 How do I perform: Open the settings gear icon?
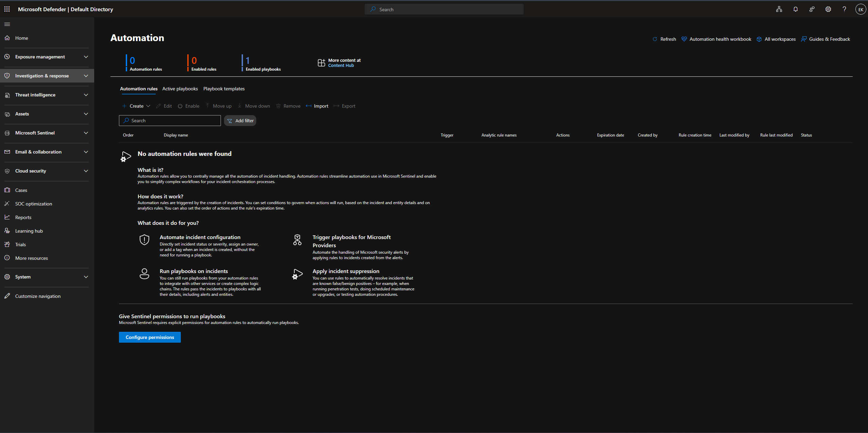(x=828, y=9)
